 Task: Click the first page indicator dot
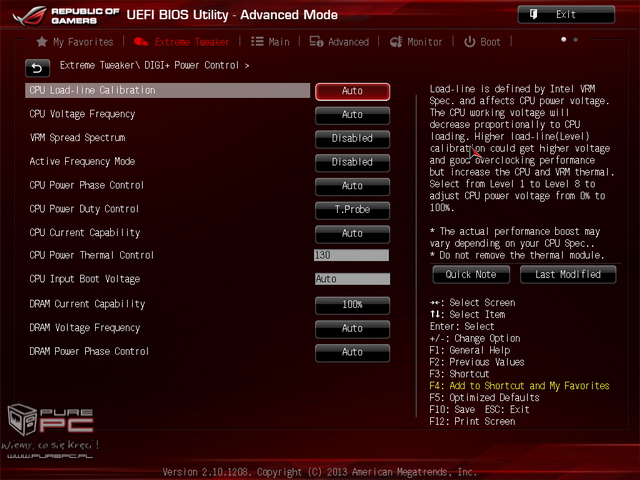[564, 40]
